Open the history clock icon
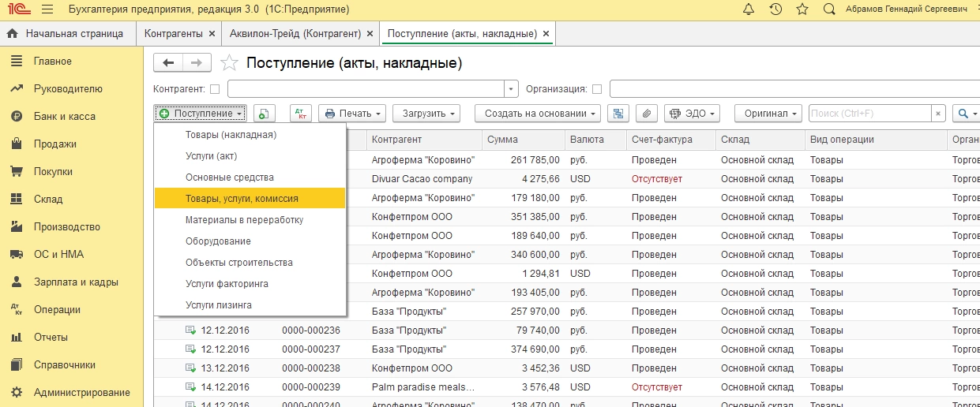The height and width of the screenshot is (407, 980). pos(775,9)
